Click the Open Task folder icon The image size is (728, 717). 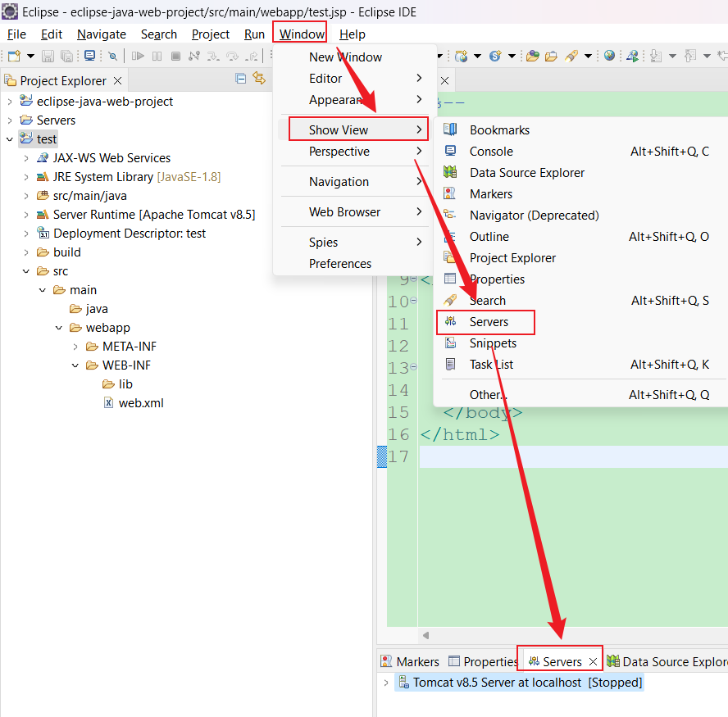[x=551, y=57]
